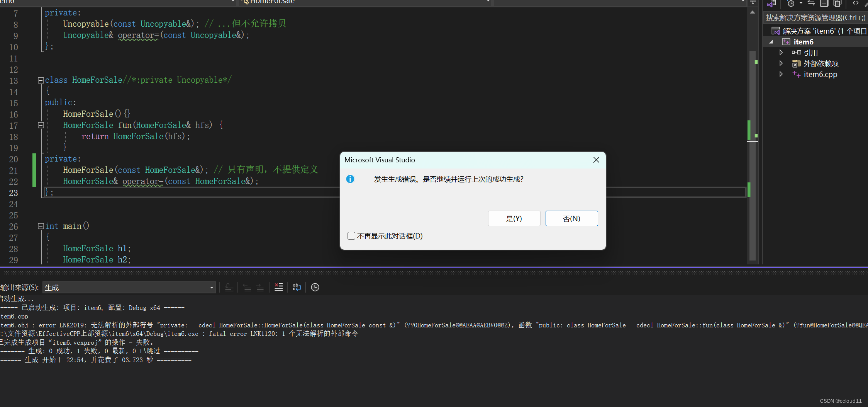Click 'return HomeForSale(hfs);' on line 18
The image size is (868, 407).
tap(136, 136)
